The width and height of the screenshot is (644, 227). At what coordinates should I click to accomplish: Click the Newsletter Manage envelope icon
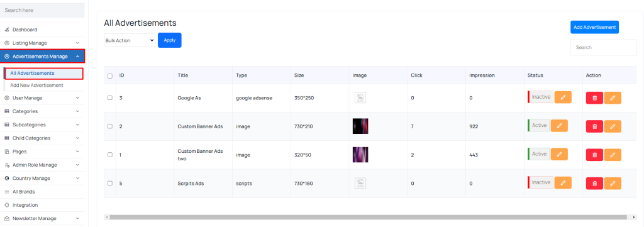coord(6,219)
